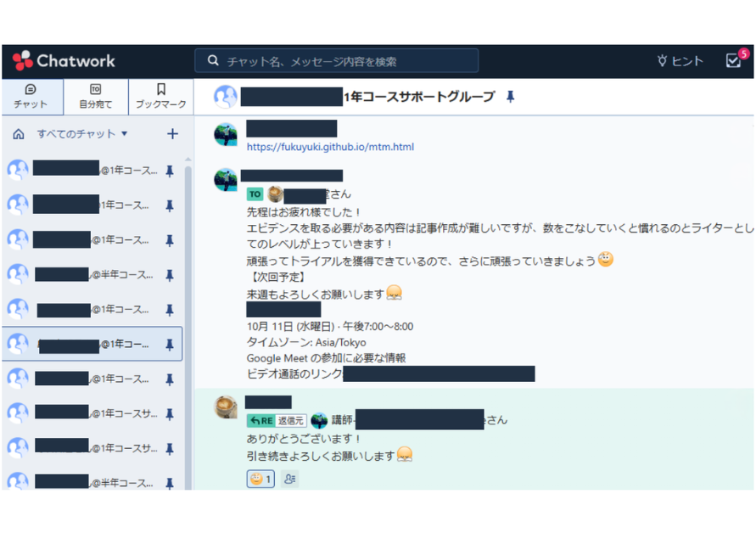This screenshot has height=533, width=756.
Task: Open the ヒント lightbulb icon
Action: click(x=663, y=61)
